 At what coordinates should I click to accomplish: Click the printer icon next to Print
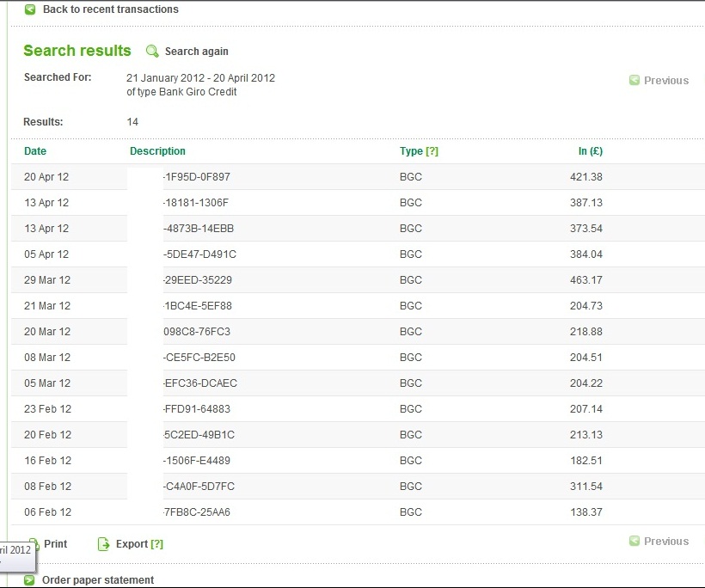pos(34,544)
